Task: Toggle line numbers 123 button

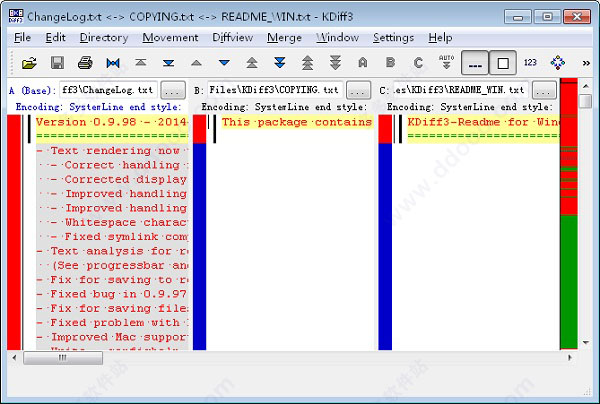Action: tap(530, 62)
